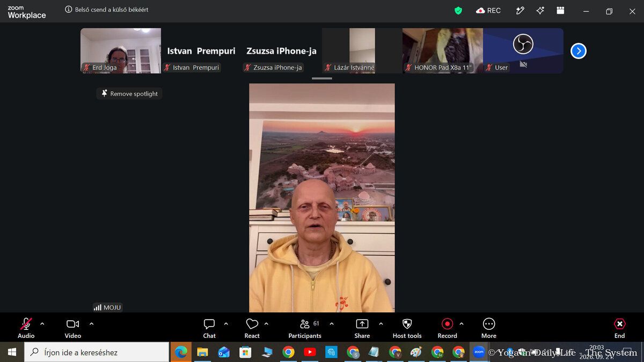Open the Chat panel

209,328
